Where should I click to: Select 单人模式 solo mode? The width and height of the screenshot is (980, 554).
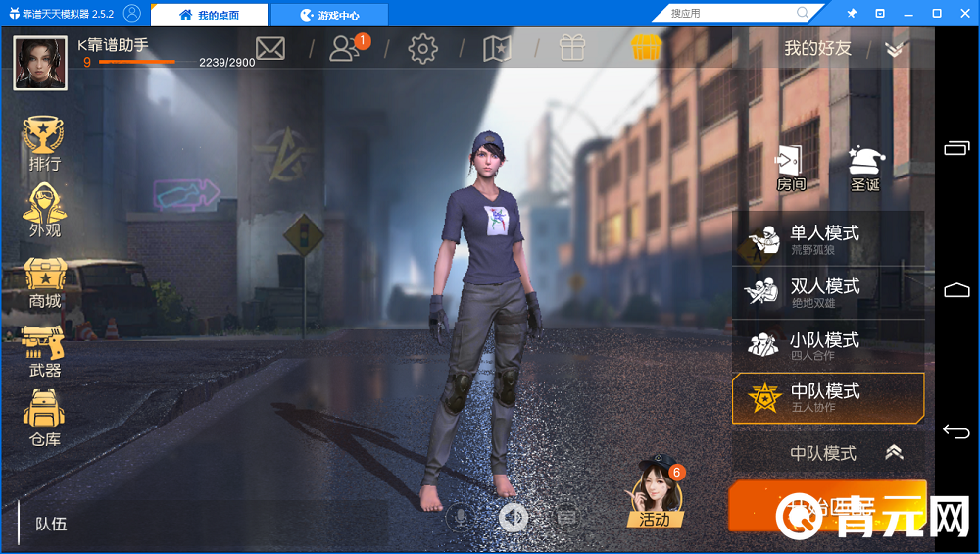[828, 239]
